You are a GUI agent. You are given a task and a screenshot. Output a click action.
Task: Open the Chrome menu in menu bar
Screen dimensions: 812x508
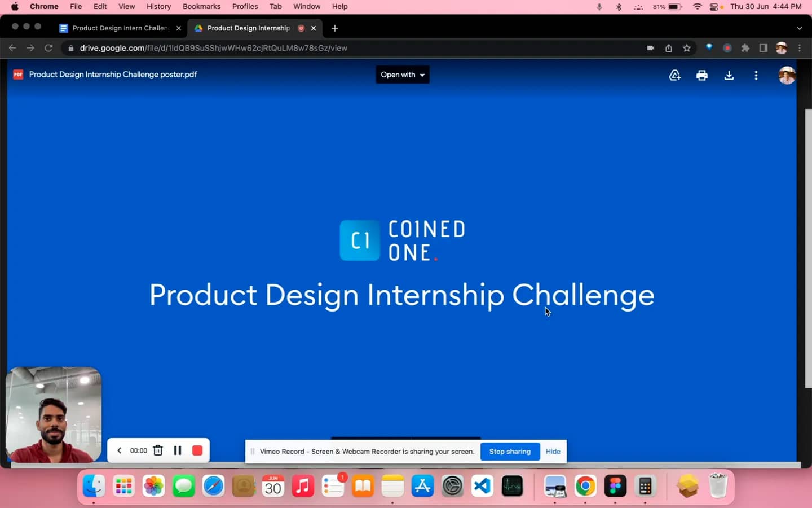[x=44, y=6]
